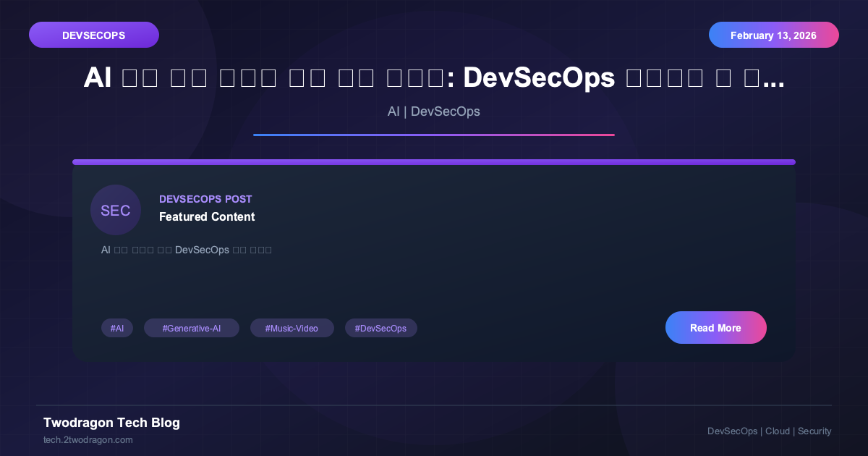
Task: Toggle the #Music-Video tag
Action: [x=292, y=328]
